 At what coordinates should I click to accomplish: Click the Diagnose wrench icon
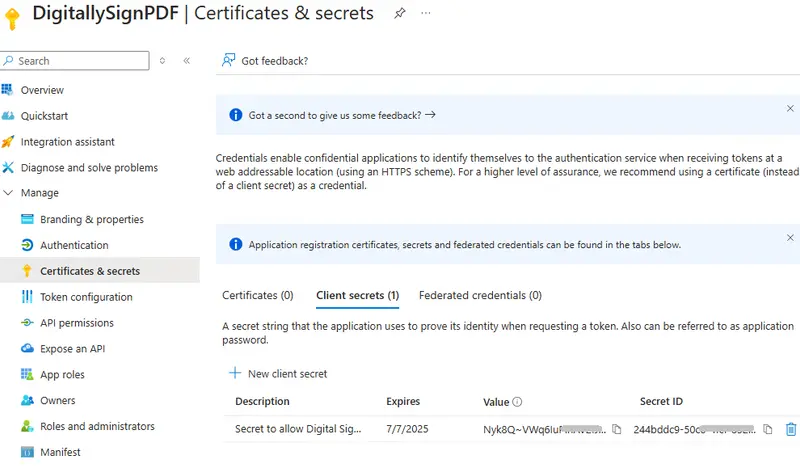pos(8,167)
